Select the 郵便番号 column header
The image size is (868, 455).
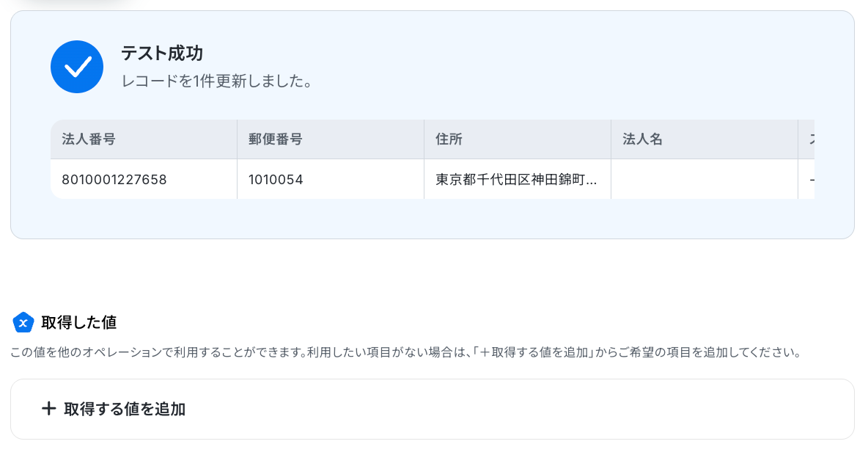point(331,139)
